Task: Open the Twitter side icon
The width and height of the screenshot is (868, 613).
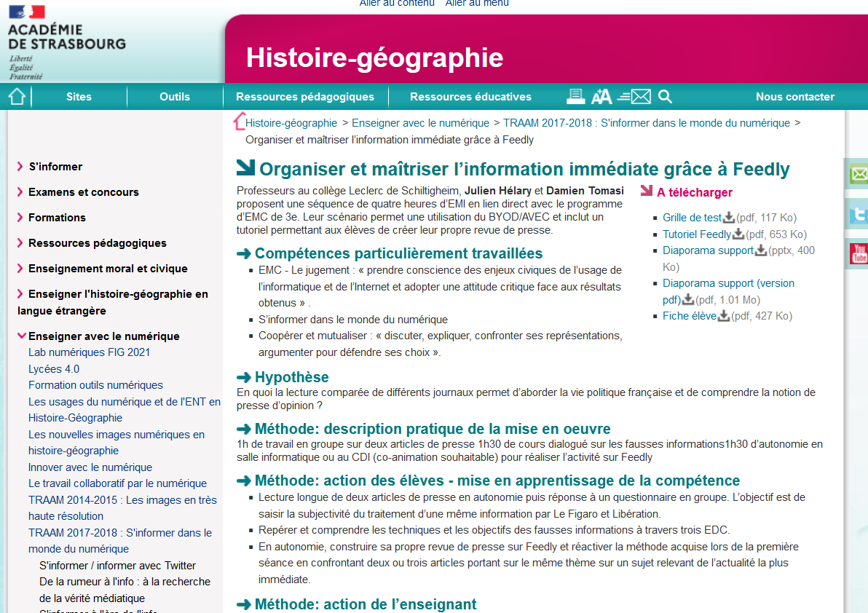Action: [859, 214]
